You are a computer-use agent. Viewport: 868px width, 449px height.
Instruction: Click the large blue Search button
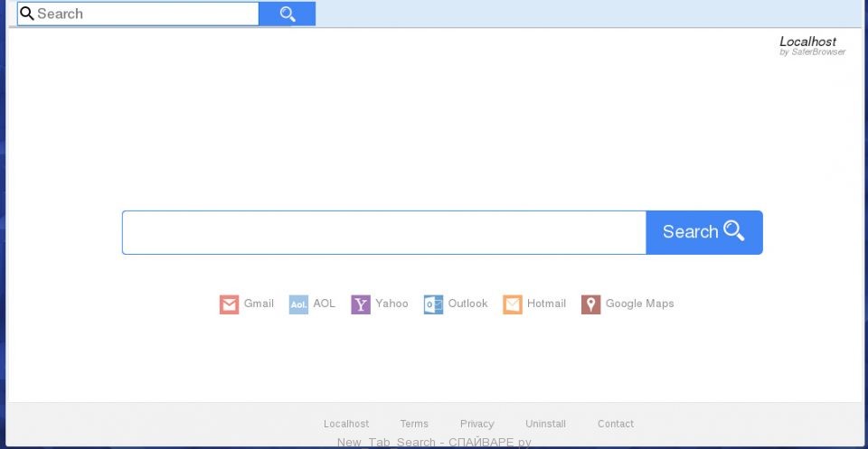(x=704, y=232)
